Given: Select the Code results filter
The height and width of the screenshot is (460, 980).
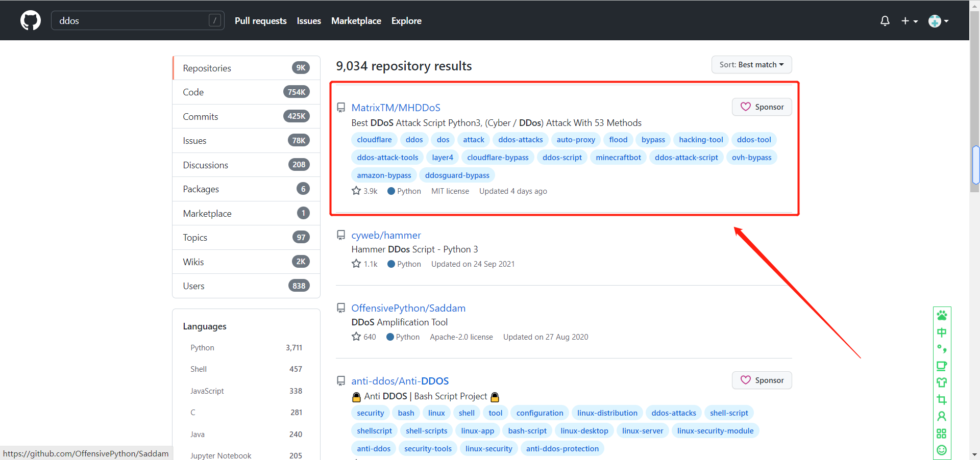Looking at the screenshot, I should [247, 92].
